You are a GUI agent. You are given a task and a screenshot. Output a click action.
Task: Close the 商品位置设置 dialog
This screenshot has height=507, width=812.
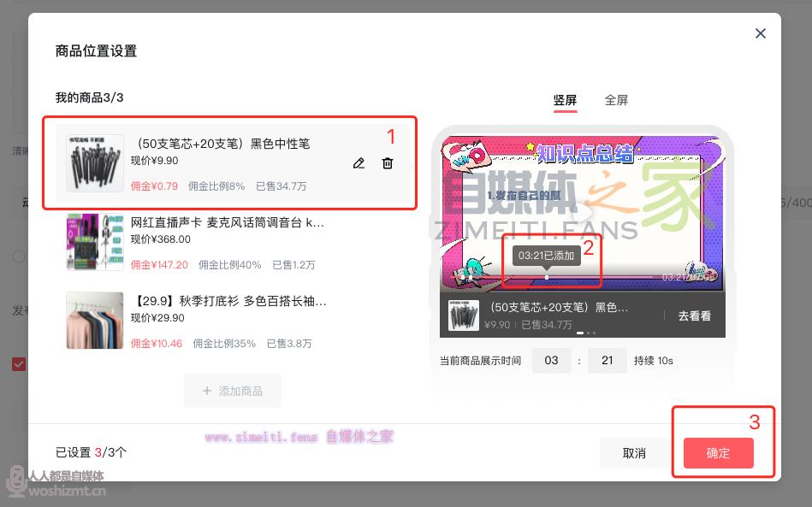click(760, 33)
